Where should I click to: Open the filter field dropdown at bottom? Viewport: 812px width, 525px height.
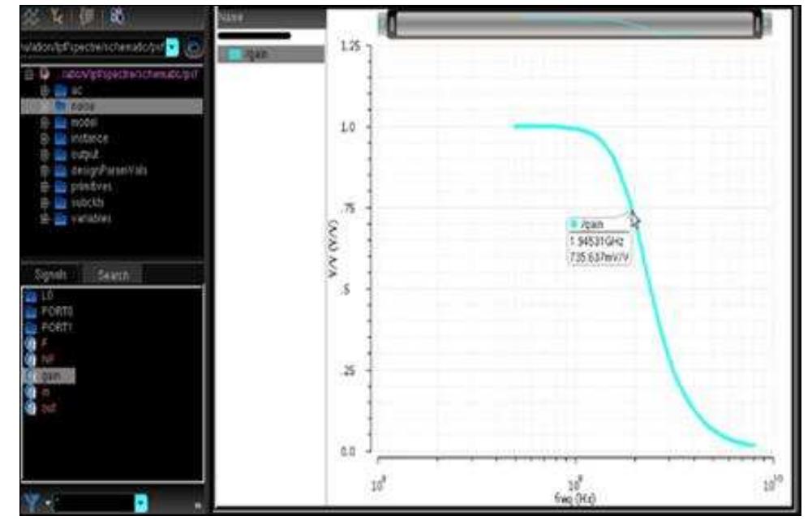140,501
